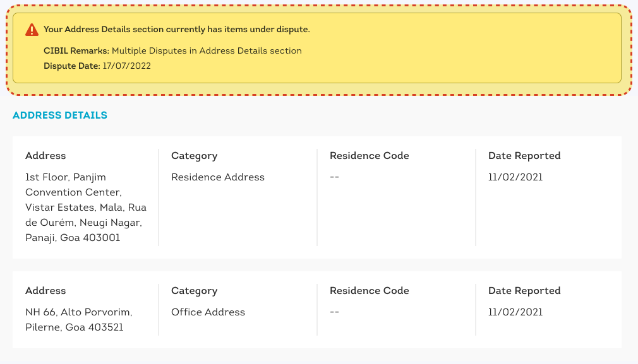Click the Address label in first card
Viewport: 638px width, 364px height.
(x=45, y=156)
